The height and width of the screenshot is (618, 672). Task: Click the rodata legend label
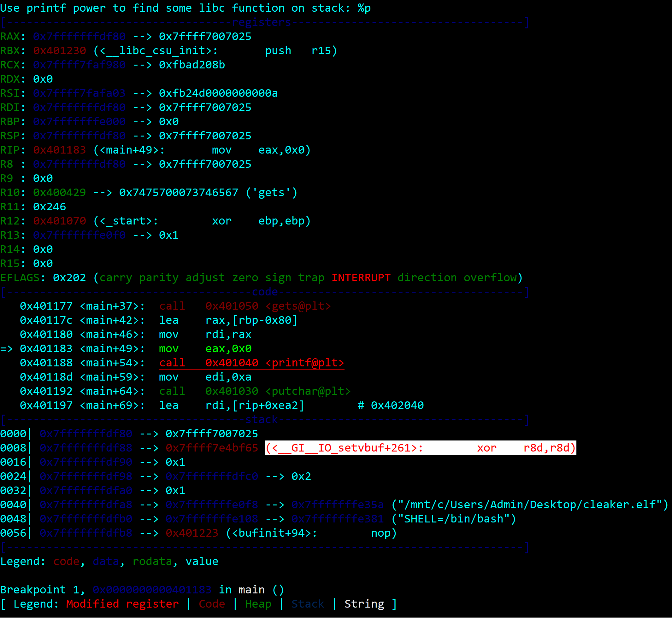click(x=152, y=561)
